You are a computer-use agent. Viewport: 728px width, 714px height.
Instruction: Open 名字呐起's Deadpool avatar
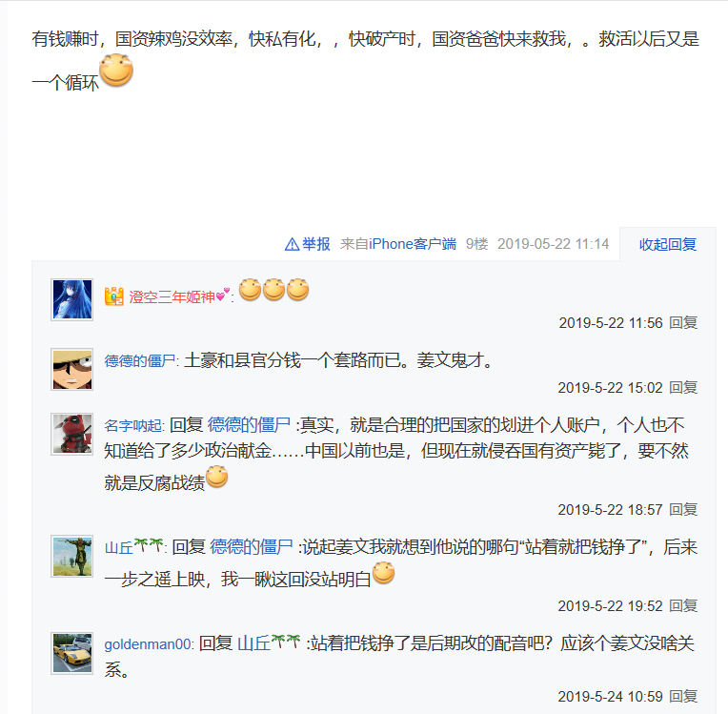point(72,434)
